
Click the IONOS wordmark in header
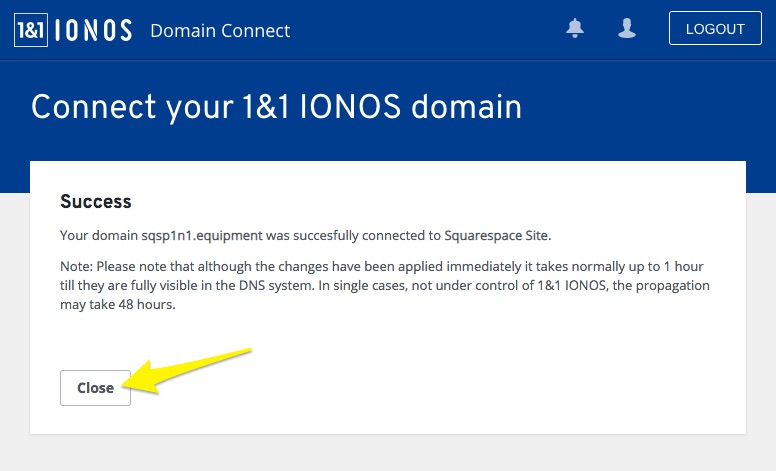click(92, 30)
